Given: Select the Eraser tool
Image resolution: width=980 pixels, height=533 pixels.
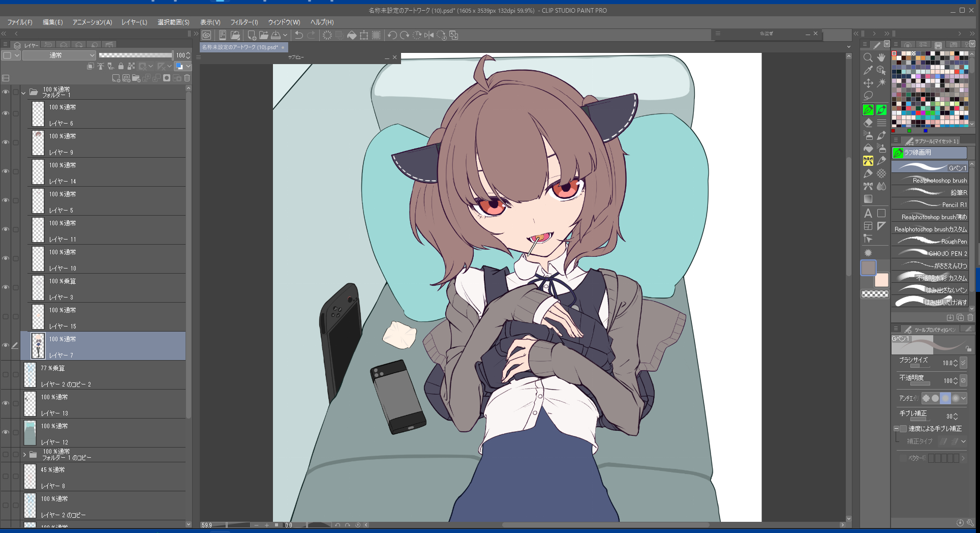Looking at the screenshot, I should click(868, 123).
